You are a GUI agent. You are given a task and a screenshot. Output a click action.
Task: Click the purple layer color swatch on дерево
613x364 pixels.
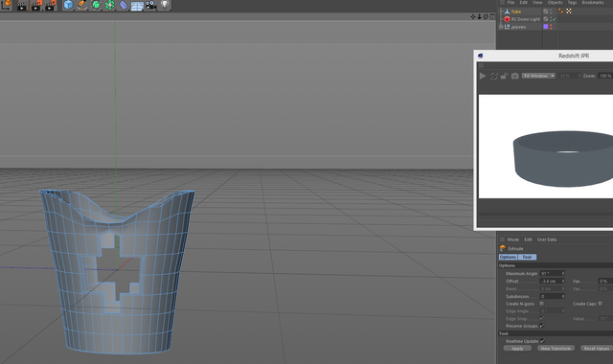pos(546,27)
